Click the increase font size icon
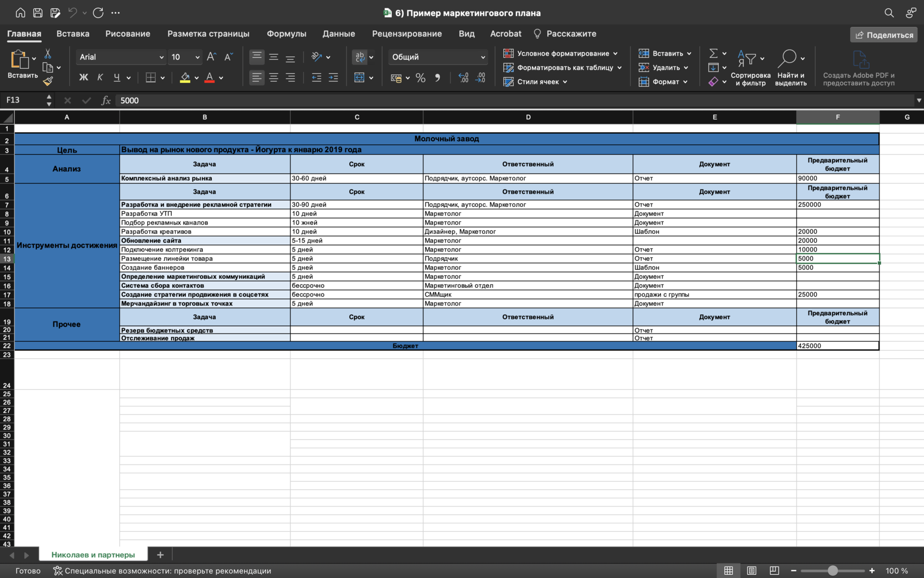 pyautogui.click(x=211, y=57)
